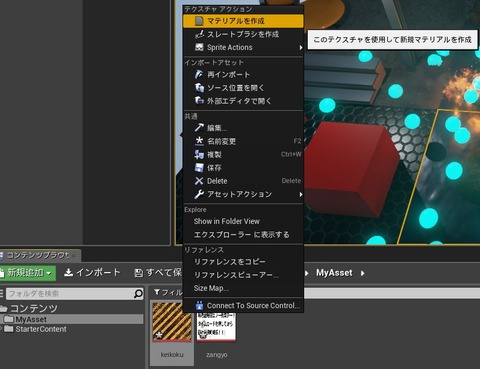Click the zangyo asset name
The image size is (480, 369).
[x=216, y=355]
